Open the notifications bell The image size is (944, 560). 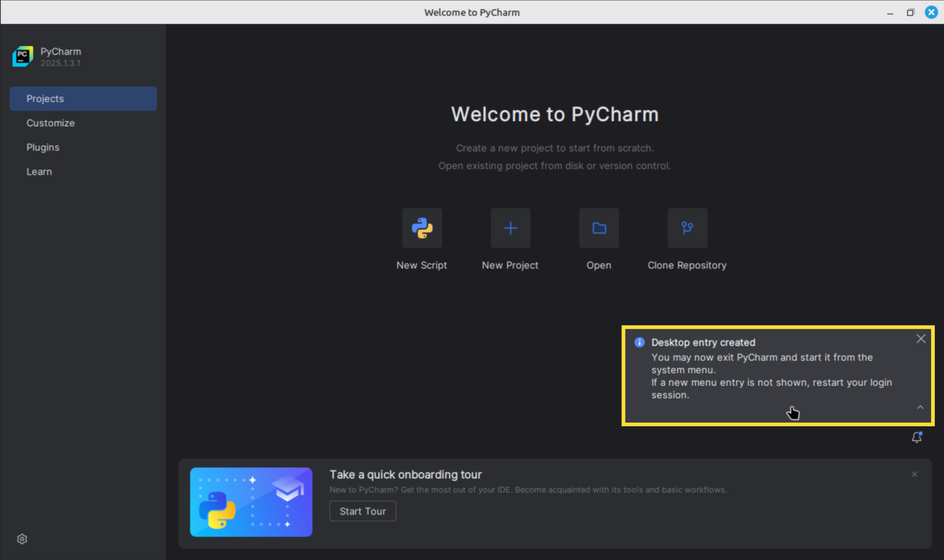pos(916,437)
